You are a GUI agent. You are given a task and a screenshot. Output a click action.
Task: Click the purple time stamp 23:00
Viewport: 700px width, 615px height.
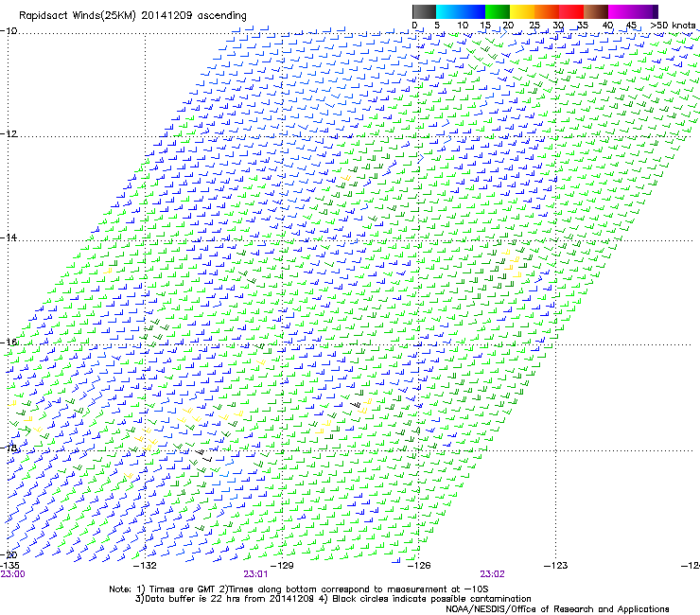click(13, 574)
